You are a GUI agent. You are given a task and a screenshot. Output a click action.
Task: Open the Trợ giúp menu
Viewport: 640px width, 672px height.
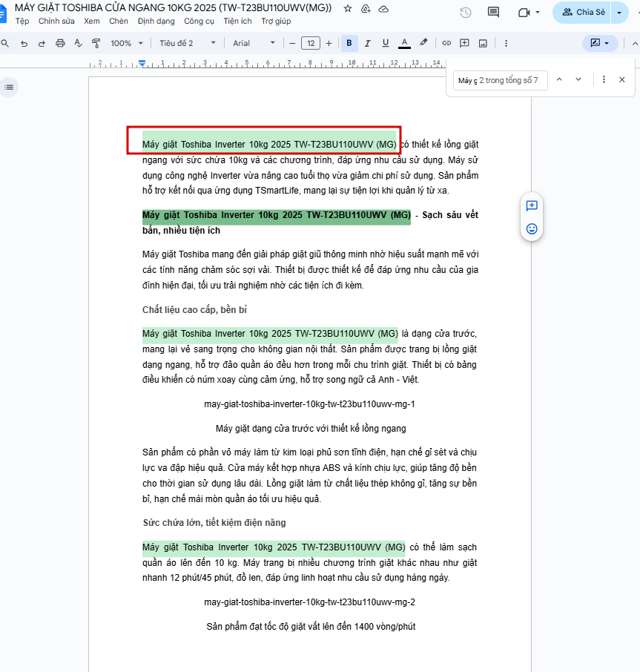pos(277,21)
